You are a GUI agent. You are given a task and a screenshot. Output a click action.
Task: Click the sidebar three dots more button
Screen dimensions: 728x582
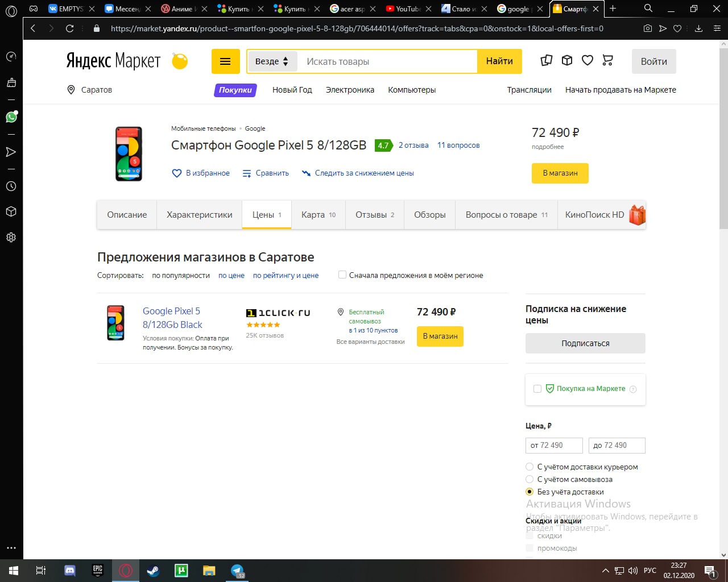pos(11,548)
